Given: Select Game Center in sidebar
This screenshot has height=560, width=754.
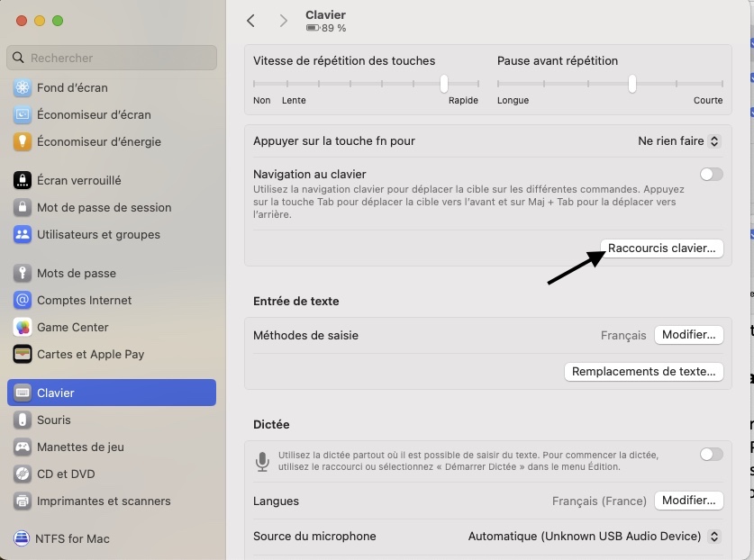Looking at the screenshot, I should (x=112, y=327).
